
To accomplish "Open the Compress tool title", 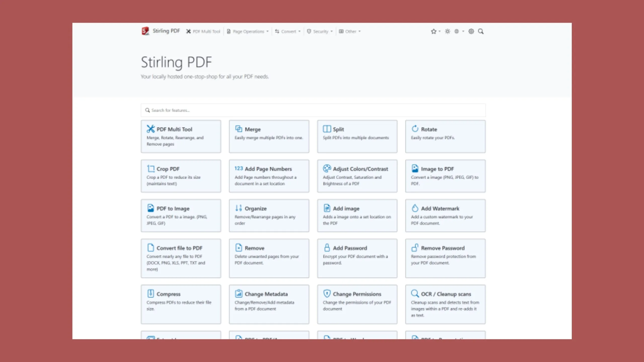I will pos(168,294).
